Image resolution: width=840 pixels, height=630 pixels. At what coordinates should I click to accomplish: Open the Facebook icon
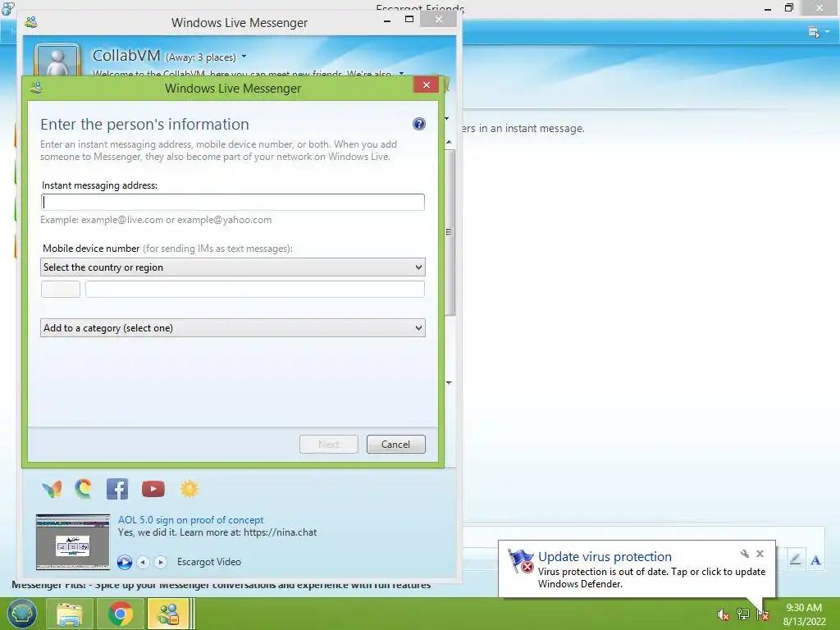117,489
